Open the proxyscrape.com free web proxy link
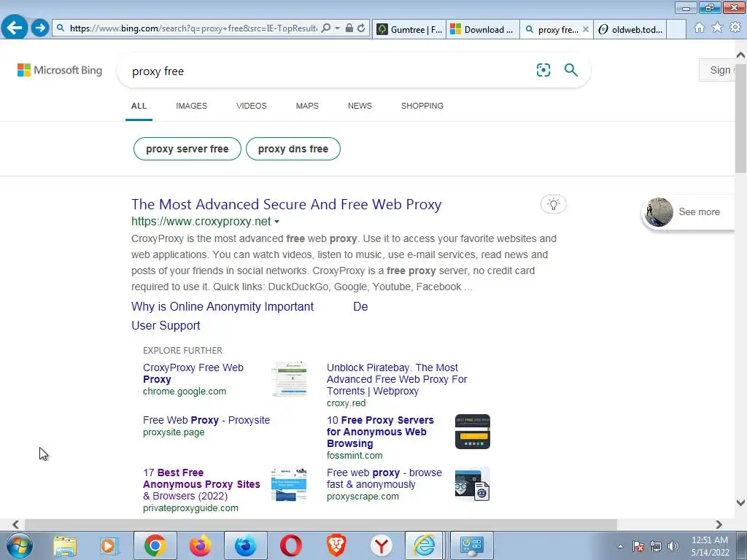The width and height of the screenshot is (747, 560). pyautogui.click(x=384, y=478)
